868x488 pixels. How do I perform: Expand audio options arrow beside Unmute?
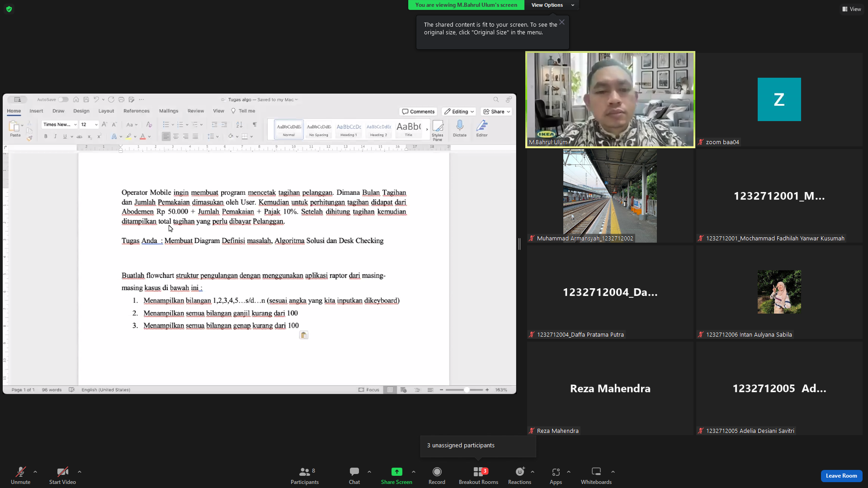pyautogui.click(x=35, y=472)
